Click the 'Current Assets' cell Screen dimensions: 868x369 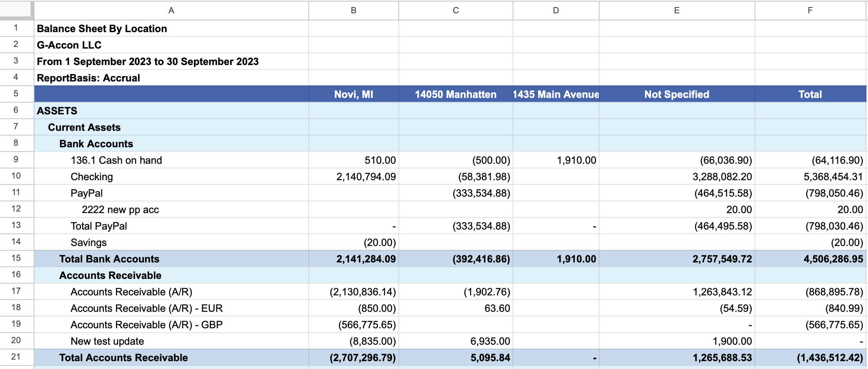(x=171, y=127)
